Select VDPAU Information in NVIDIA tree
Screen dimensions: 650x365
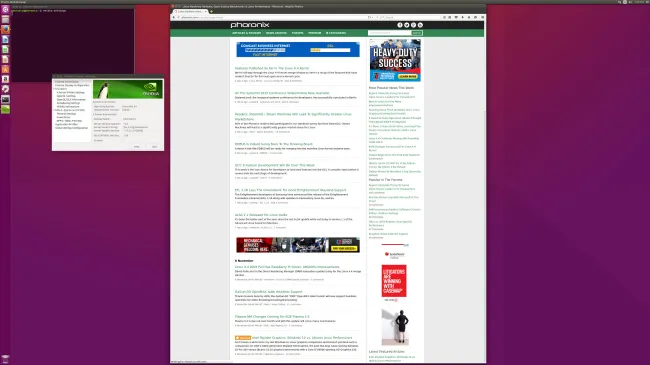[68, 107]
